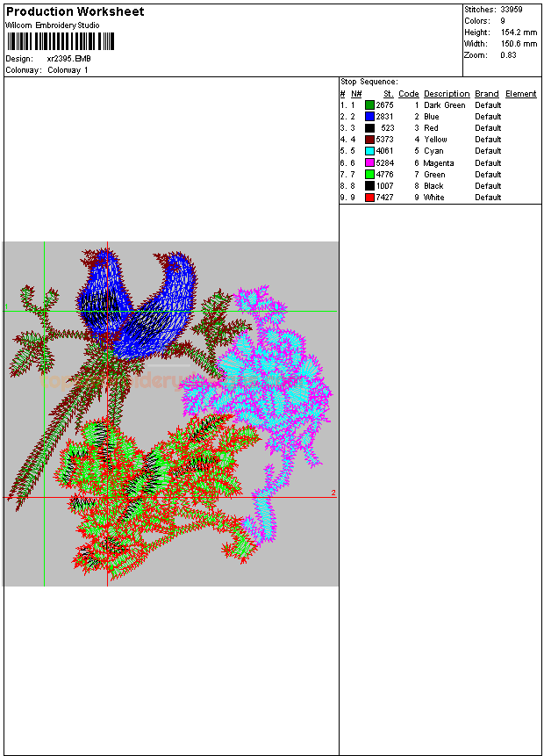Select stitch count 7427

pos(384,198)
